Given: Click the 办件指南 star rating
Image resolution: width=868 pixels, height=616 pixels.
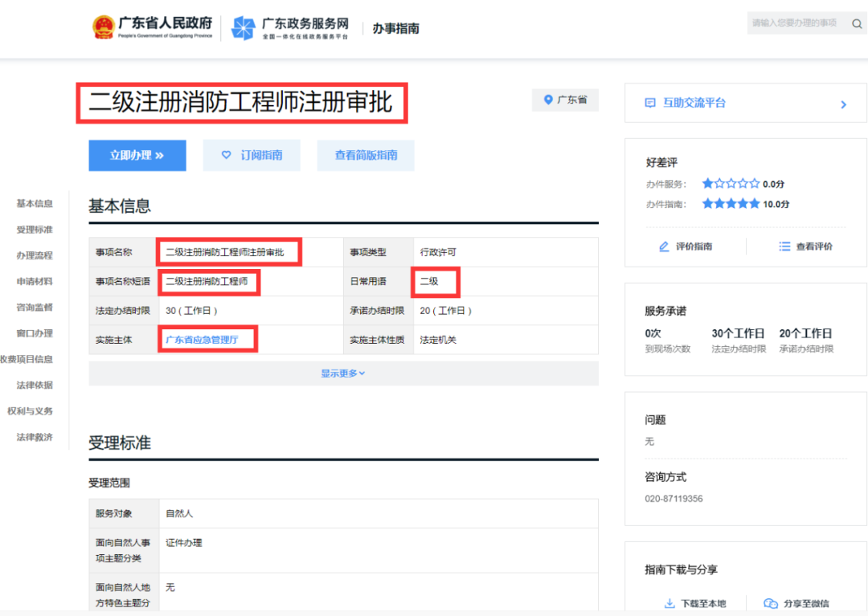Looking at the screenshot, I should pos(730,204).
